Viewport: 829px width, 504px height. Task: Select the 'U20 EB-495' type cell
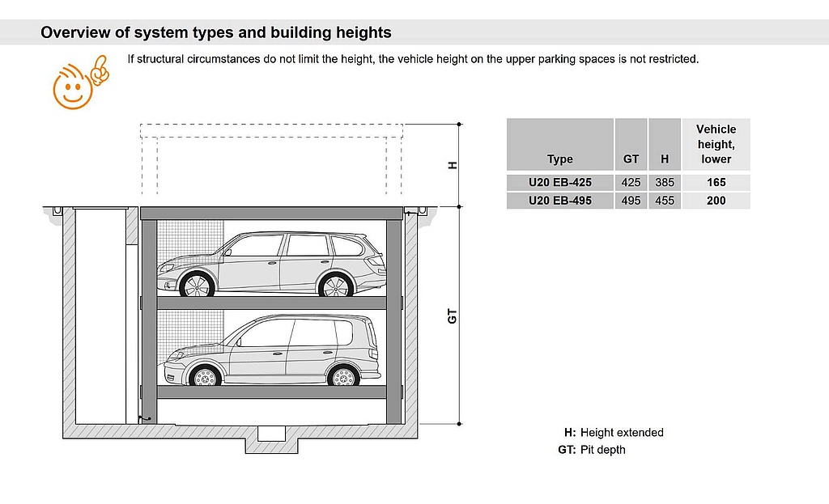[x=560, y=201]
